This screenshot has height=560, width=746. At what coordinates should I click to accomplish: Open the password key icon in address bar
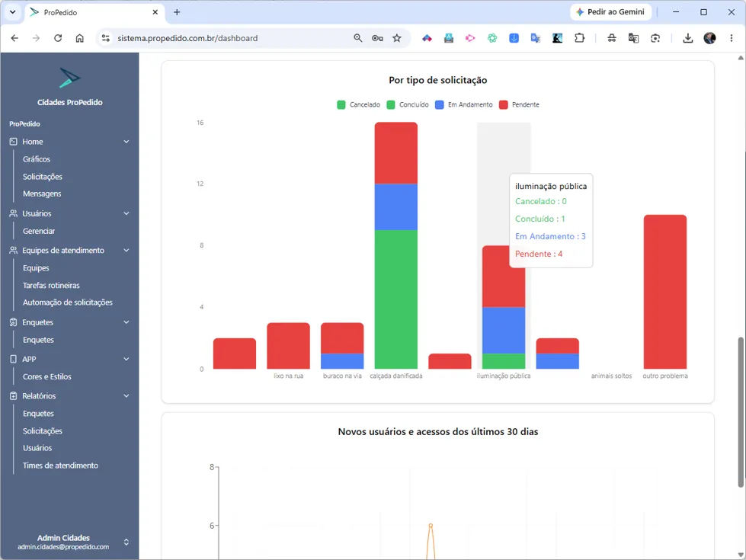tap(377, 38)
